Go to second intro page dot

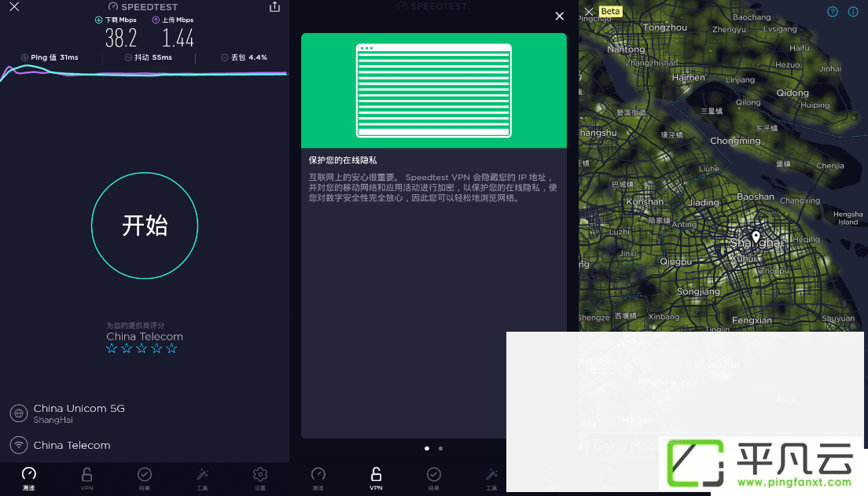point(440,448)
